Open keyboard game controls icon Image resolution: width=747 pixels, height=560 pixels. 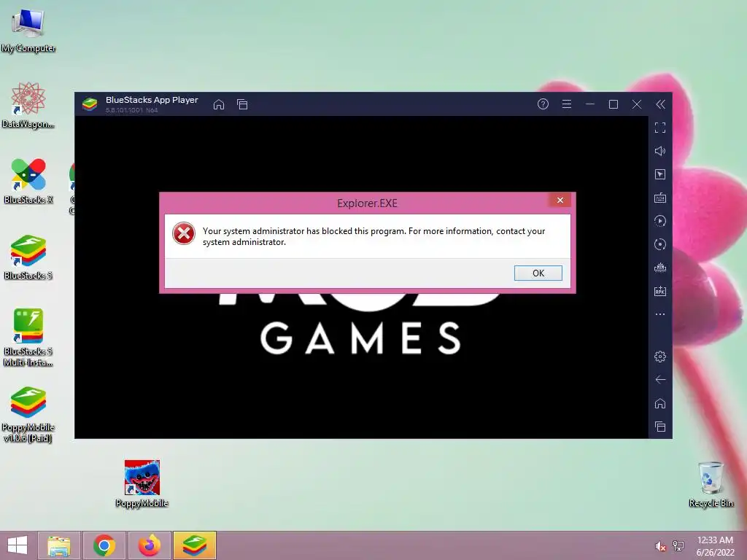659,198
